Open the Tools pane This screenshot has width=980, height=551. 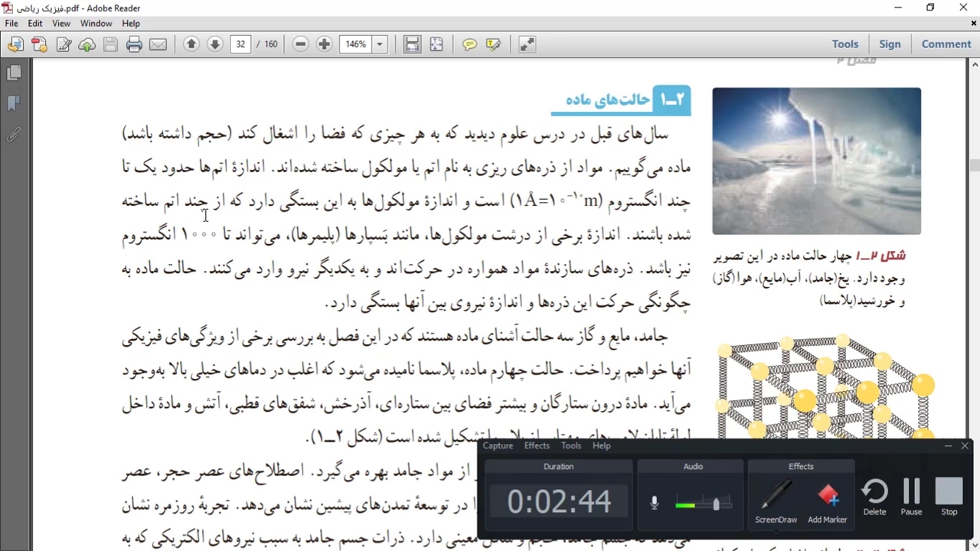[845, 44]
